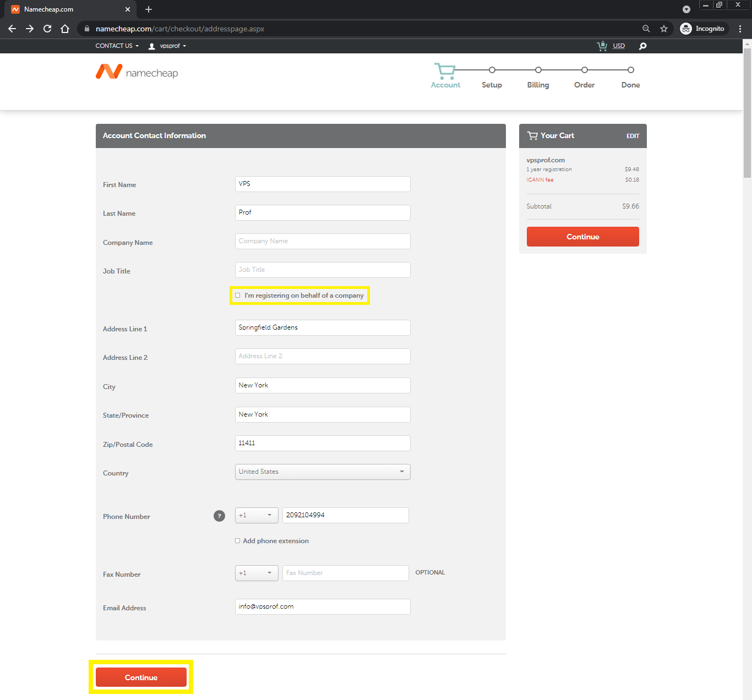The image size is (752, 700).
Task: Click the vpsprof.com cart item
Action: coord(546,160)
